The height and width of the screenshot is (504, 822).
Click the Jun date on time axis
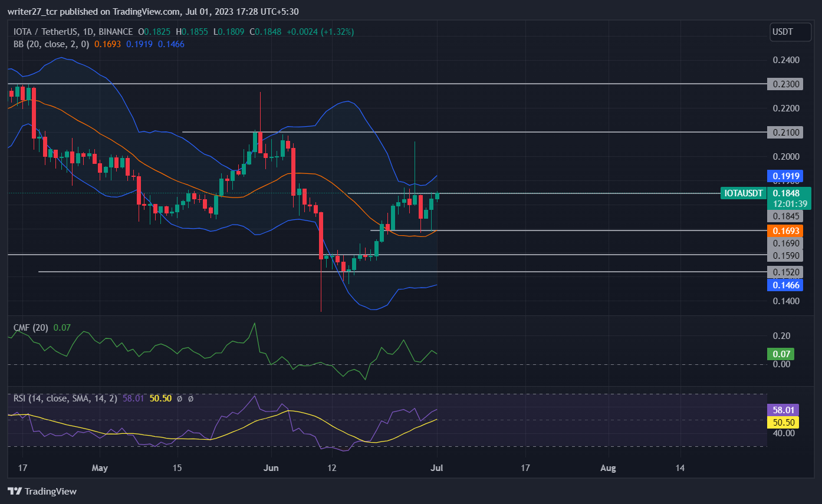(271, 468)
